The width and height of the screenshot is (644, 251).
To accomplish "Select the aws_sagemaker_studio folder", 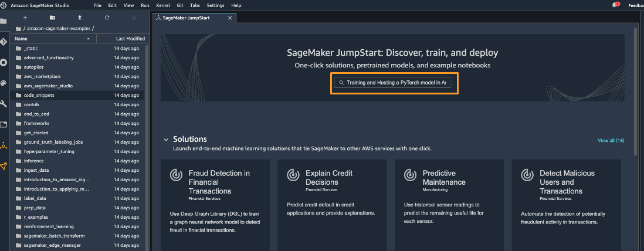I will click(x=78, y=86).
